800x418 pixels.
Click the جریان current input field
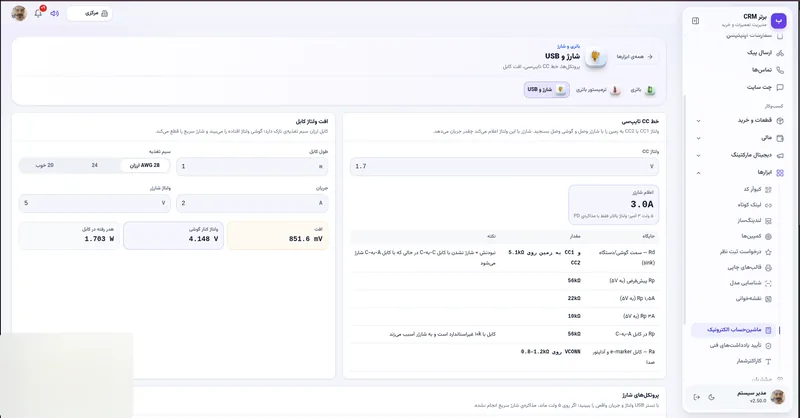pyautogui.click(x=252, y=203)
